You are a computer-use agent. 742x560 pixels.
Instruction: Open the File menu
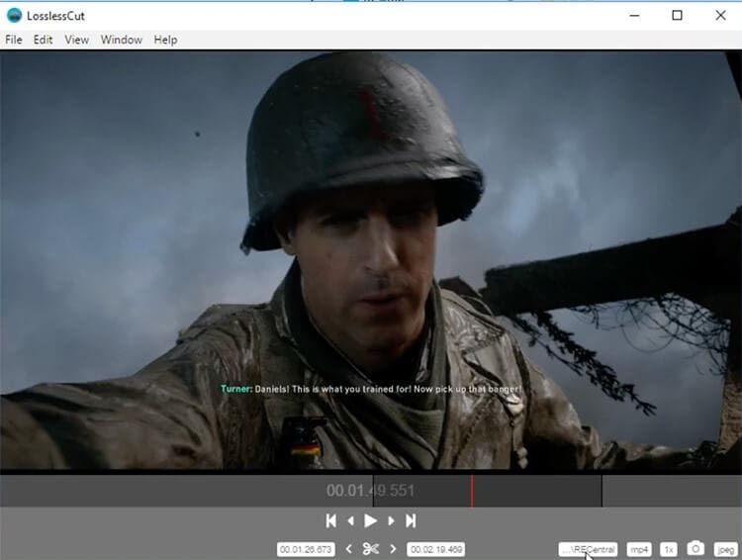pyautogui.click(x=14, y=40)
